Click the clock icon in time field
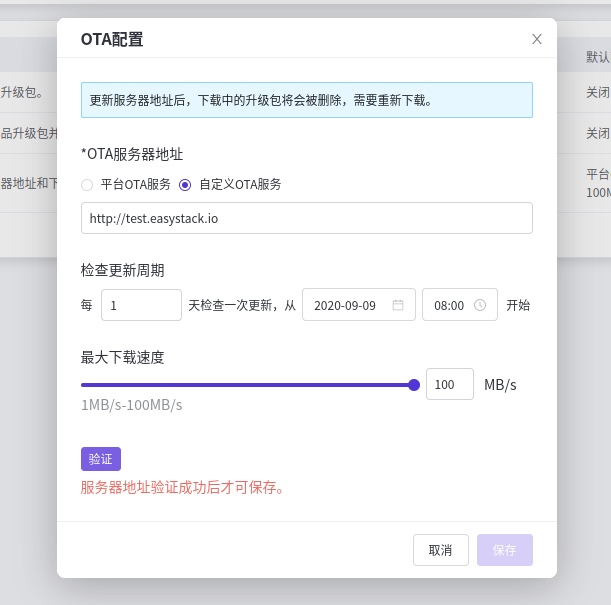 pos(480,305)
